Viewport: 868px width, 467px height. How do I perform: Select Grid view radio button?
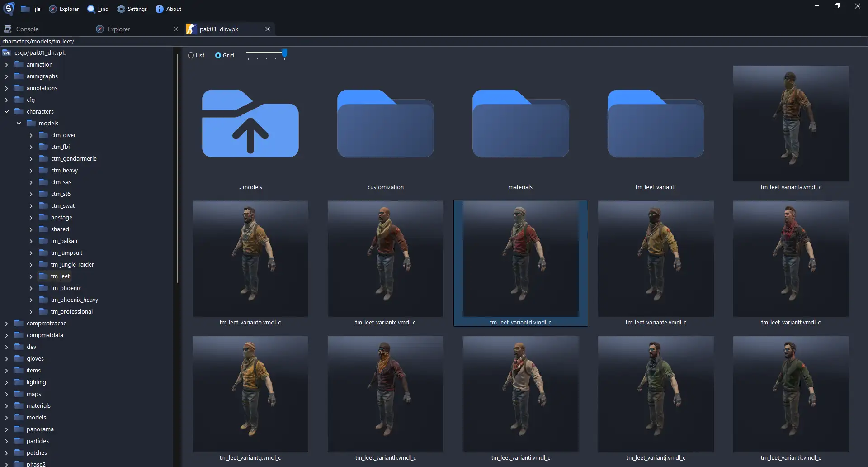click(218, 55)
